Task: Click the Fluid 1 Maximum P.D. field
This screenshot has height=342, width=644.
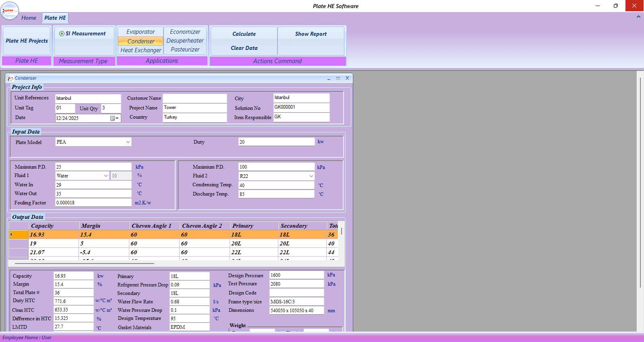Action: click(93, 167)
